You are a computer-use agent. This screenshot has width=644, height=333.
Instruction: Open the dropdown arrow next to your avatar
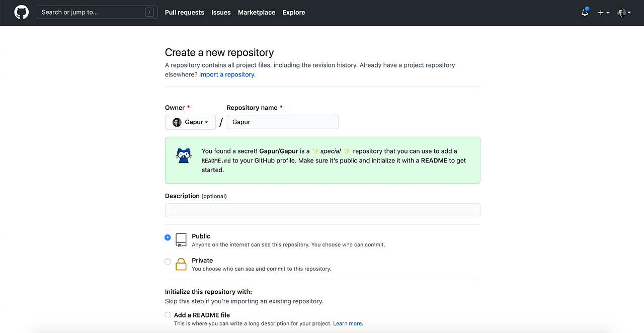pyautogui.click(x=628, y=13)
